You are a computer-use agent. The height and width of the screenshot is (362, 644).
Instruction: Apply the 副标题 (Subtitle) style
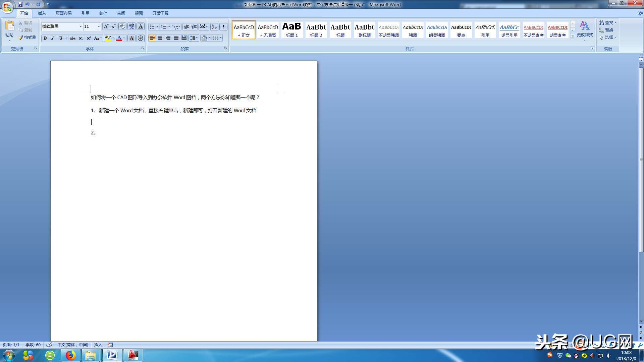365,30
